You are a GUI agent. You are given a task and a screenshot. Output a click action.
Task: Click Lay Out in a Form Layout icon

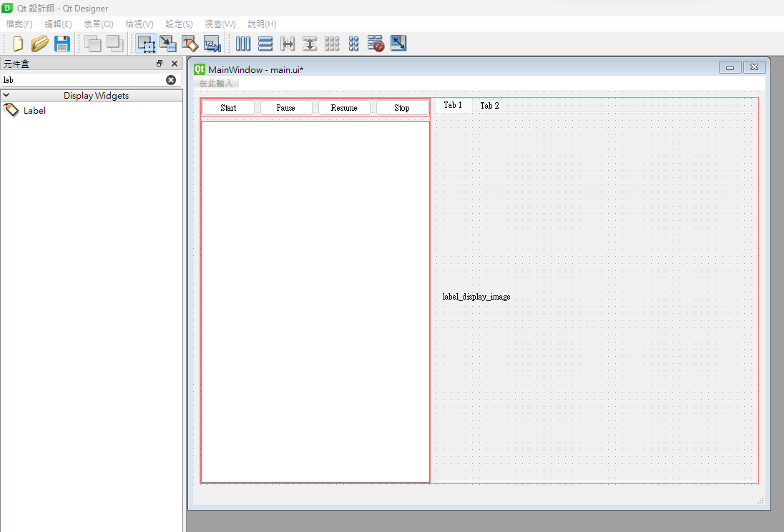tap(353, 44)
